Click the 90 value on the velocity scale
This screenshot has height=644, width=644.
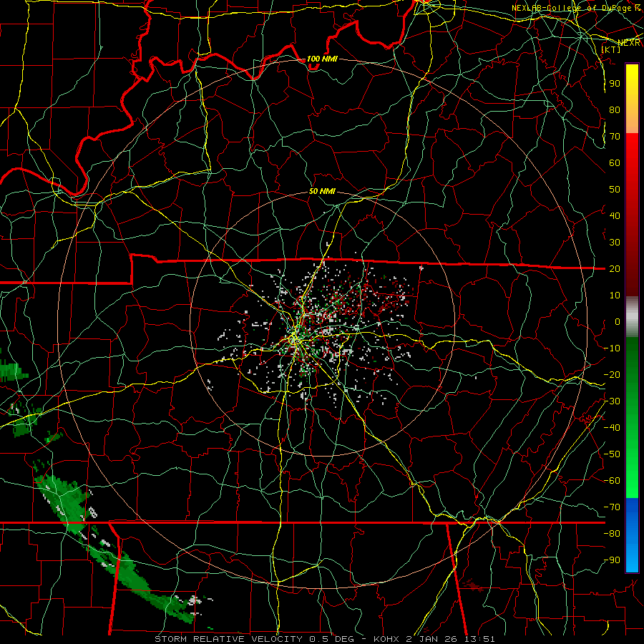coord(615,84)
